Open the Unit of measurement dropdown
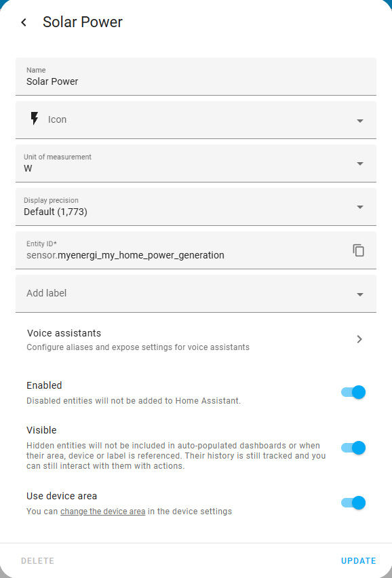The height and width of the screenshot is (578, 392). coord(196,163)
